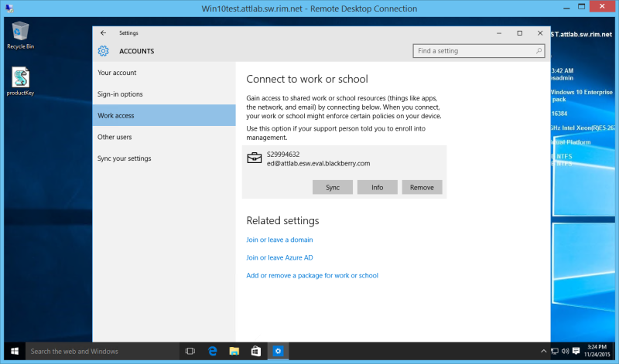Launch Microsoft Edge from the taskbar
The height and width of the screenshot is (364, 619).
[212, 351]
